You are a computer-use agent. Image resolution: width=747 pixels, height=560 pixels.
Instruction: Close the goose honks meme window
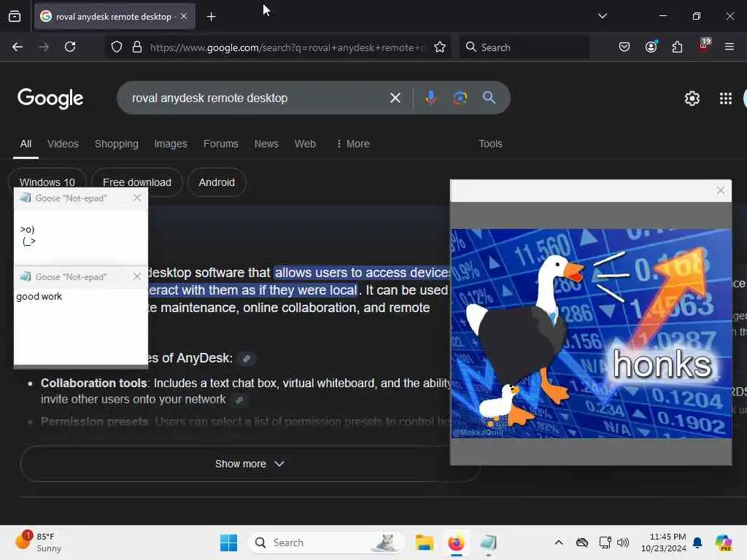coord(720,190)
